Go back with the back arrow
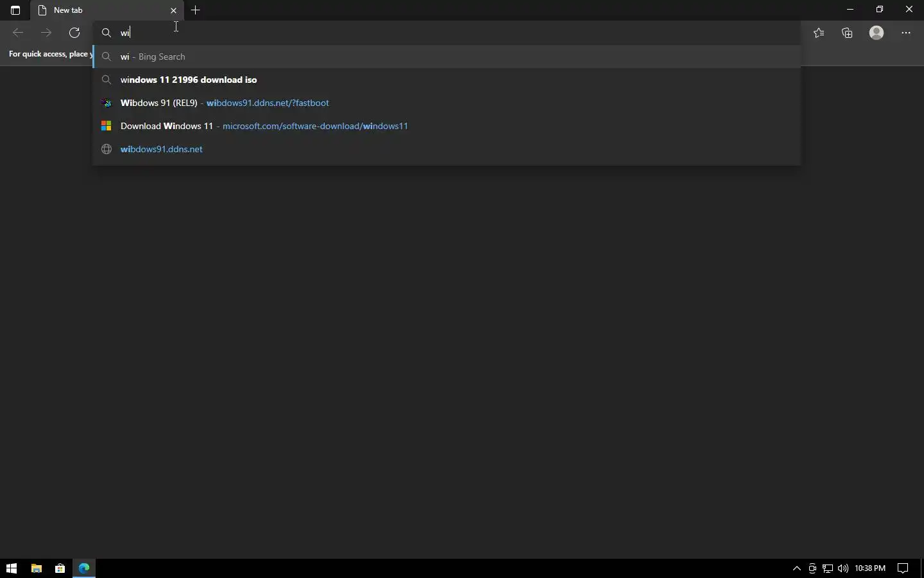The width and height of the screenshot is (924, 578). [18, 33]
